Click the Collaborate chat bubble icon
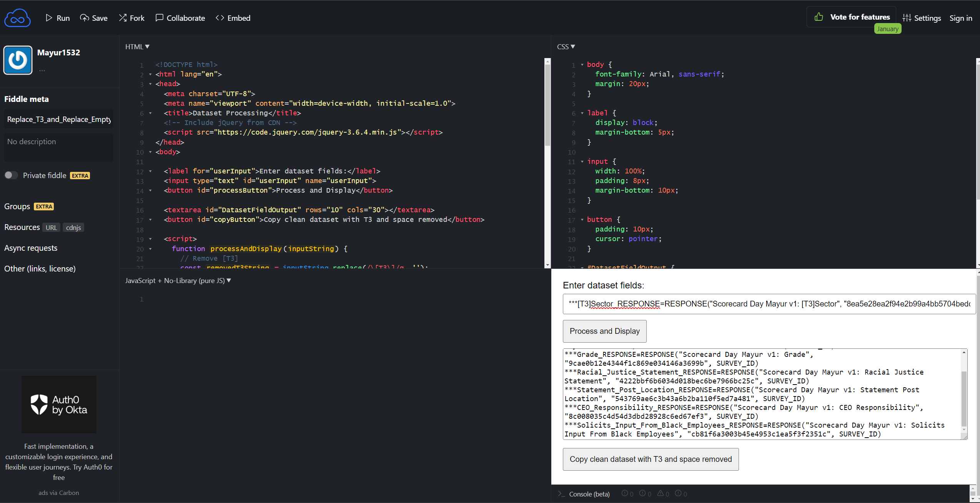 click(x=159, y=18)
